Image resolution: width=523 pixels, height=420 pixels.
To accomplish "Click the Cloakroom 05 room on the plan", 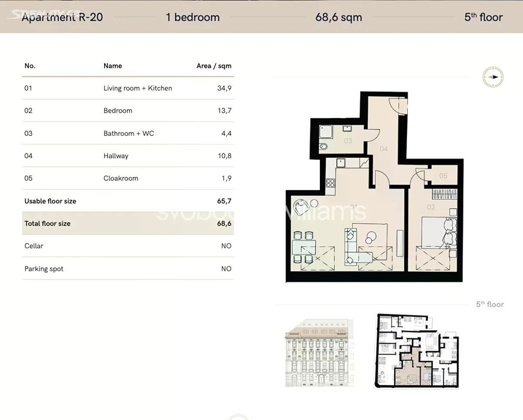I will point(443,176).
